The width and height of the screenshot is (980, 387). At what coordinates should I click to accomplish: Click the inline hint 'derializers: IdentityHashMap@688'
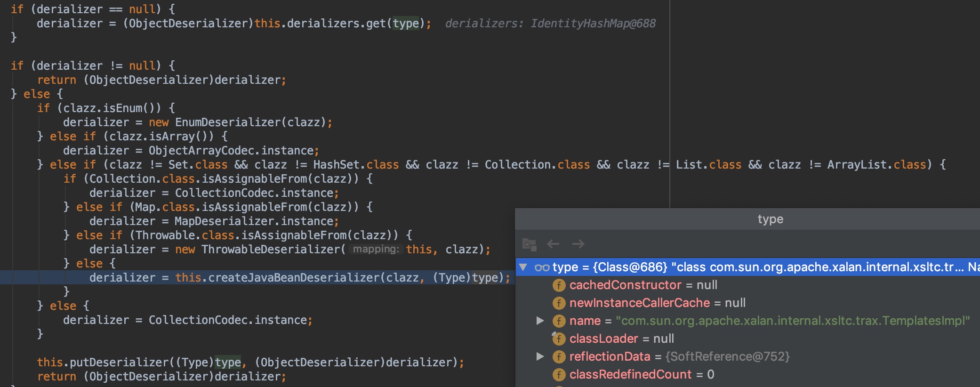(550, 24)
